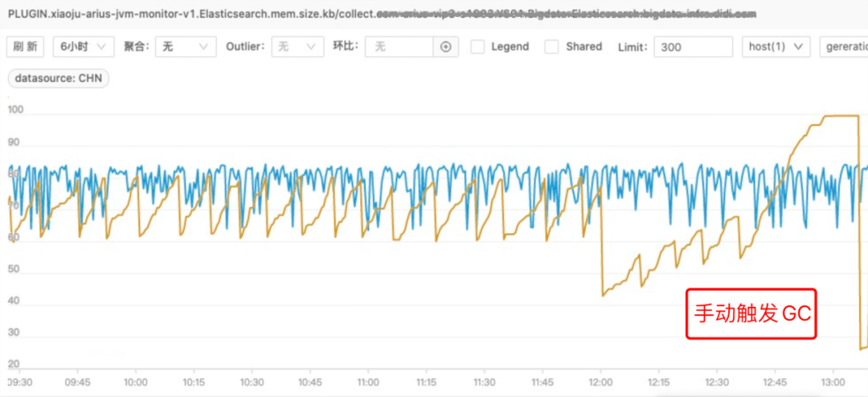Select the datasource: CHN tag

[x=59, y=79]
